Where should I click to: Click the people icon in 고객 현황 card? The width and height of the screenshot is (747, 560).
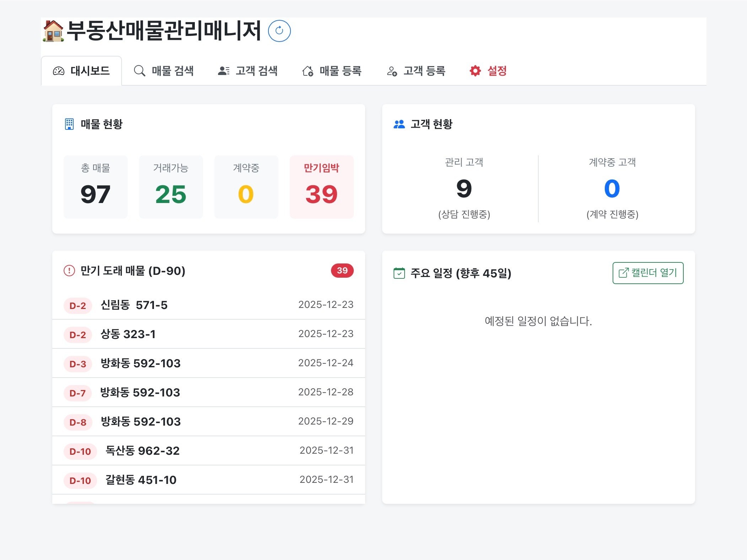[x=399, y=124]
